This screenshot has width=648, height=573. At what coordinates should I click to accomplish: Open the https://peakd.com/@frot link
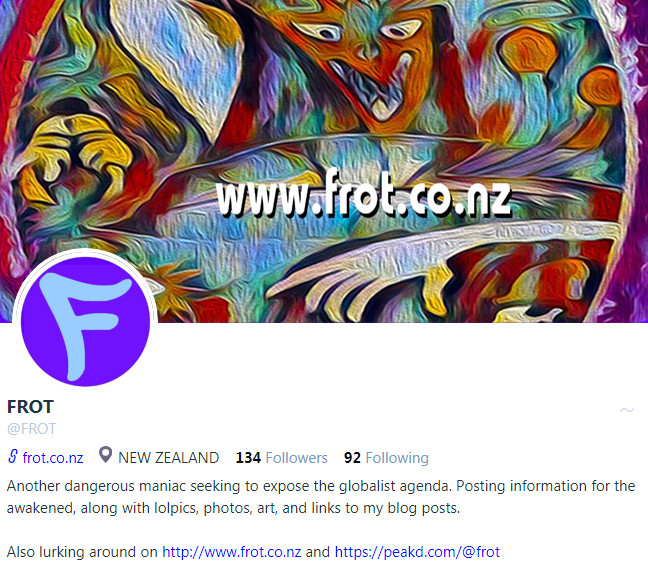click(417, 552)
